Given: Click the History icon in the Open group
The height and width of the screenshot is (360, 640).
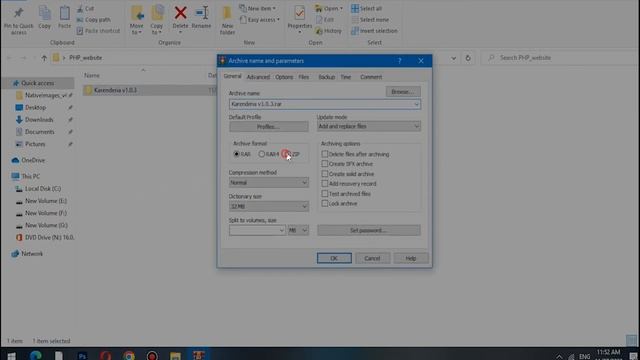Looking at the screenshot, I should point(319,31).
